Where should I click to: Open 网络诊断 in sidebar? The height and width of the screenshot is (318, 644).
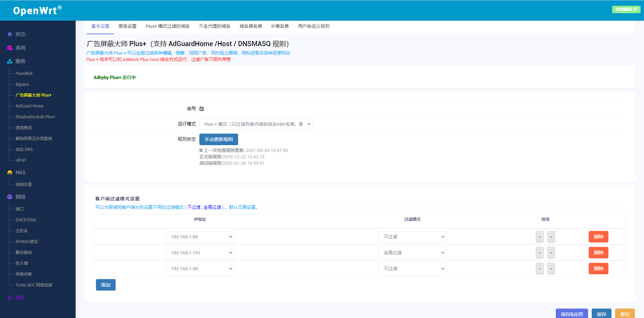click(24, 274)
